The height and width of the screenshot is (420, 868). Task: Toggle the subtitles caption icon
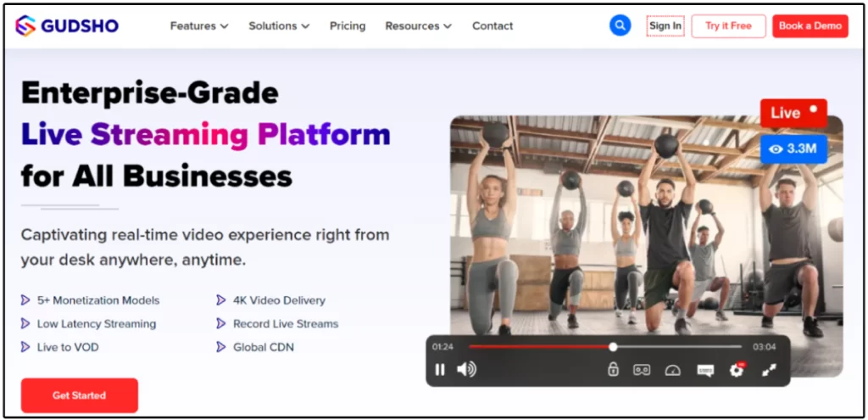point(705,370)
